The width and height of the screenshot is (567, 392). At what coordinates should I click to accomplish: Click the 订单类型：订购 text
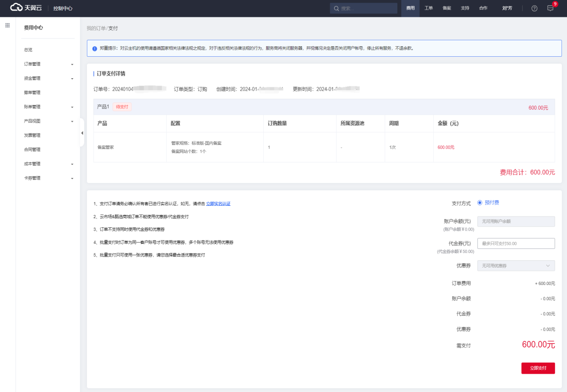[190, 89]
